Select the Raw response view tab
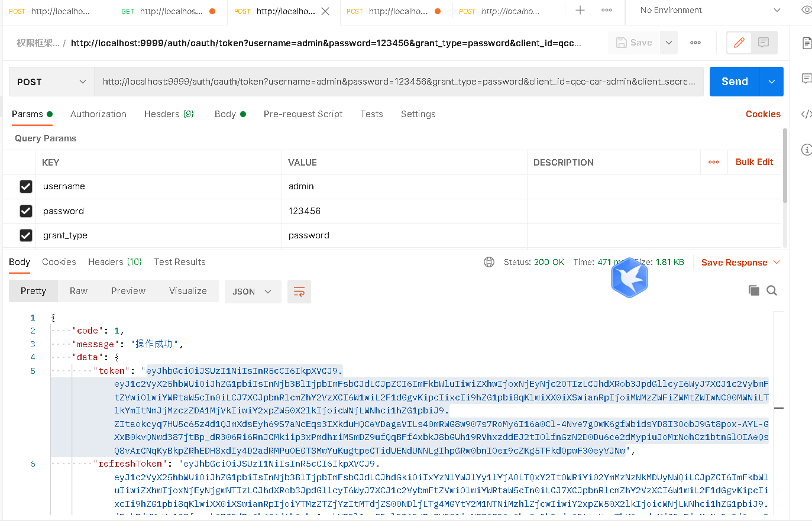Image resolution: width=812 pixels, height=524 pixels. pos(79,291)
